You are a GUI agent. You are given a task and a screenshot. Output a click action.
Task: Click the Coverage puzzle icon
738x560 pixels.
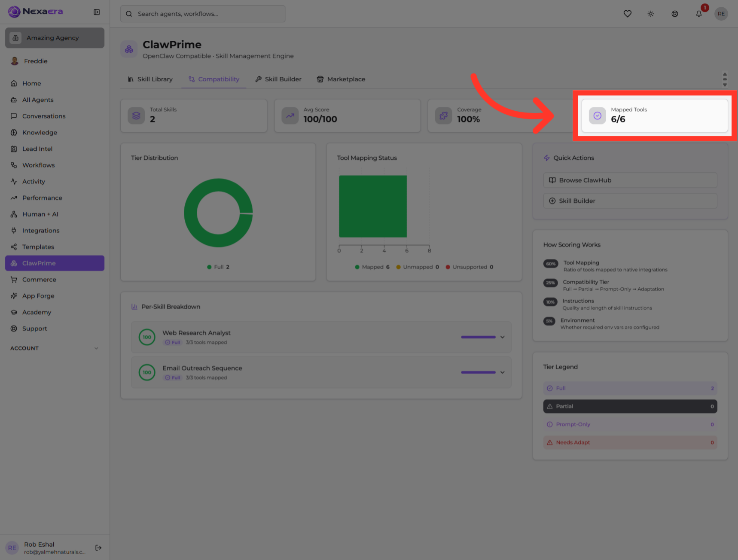click(x=443, y=116)
